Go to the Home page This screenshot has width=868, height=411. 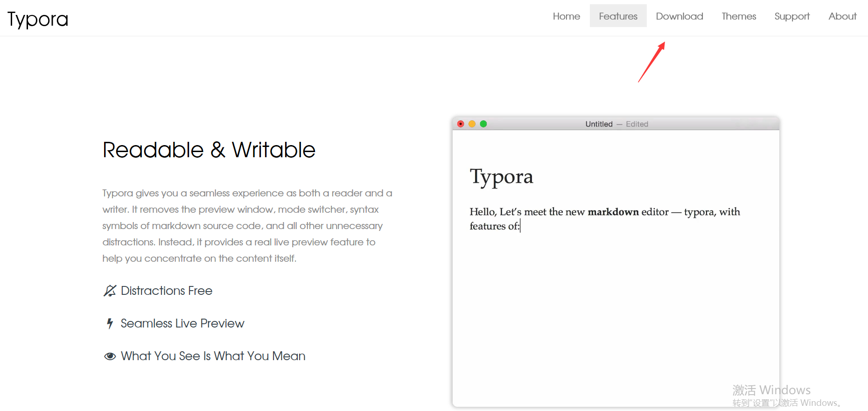pyautogui.click(x=566, y=16)
